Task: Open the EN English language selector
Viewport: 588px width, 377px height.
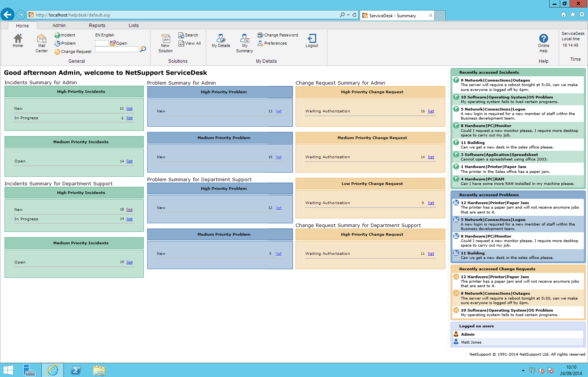Action: (x=104, y=35)
